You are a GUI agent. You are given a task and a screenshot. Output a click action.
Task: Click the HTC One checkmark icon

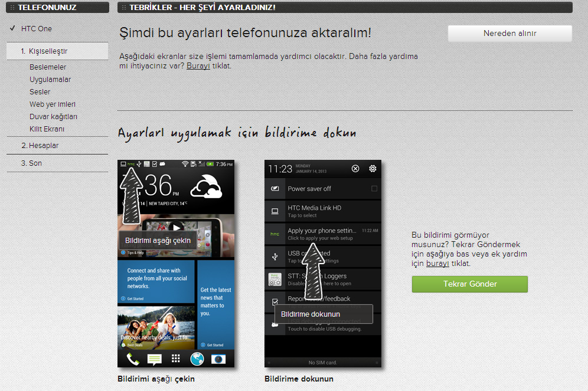(x=12, y=28)
